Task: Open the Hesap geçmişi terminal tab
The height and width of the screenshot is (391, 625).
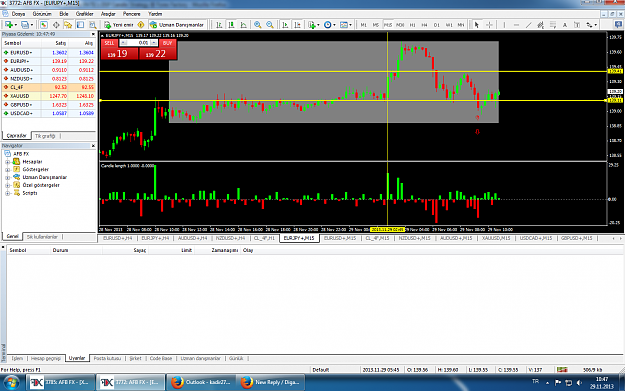Action: (46, 358)
